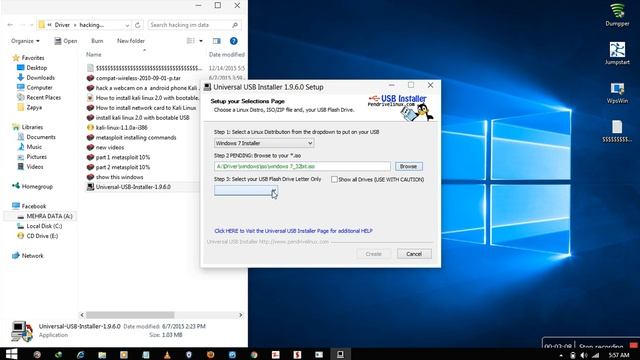Click the Search hacking im data box
The image size is (640, 360).
point(194,25)
